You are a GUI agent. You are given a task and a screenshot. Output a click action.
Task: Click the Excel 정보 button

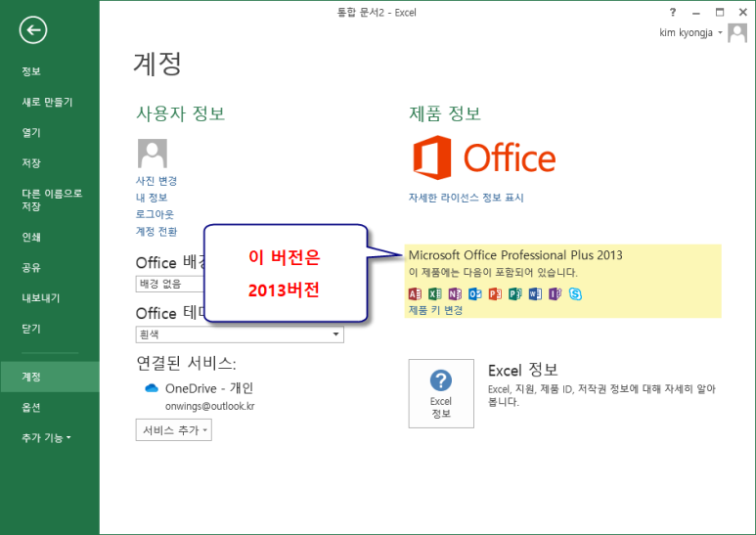pyautogui.click(x=441, y=393)
